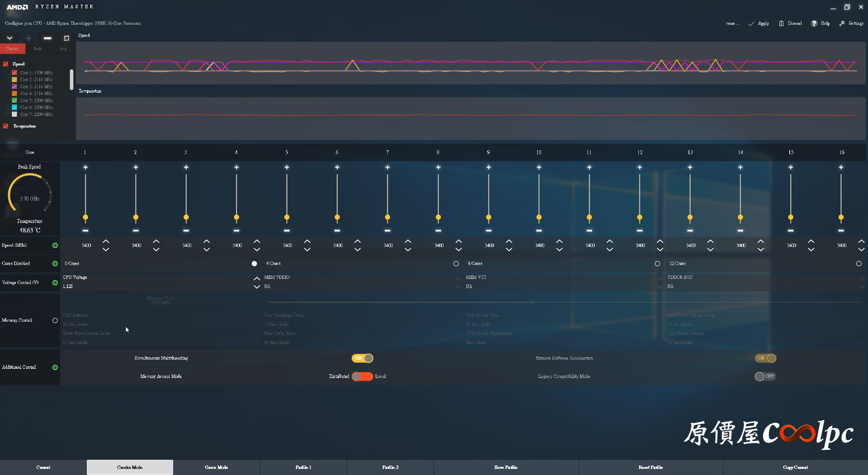The width and height of the screenshot is (868, 475).
Task: Collapse graph panel with chevron icon
Action: pyautogui.click(x=9, y=38)
